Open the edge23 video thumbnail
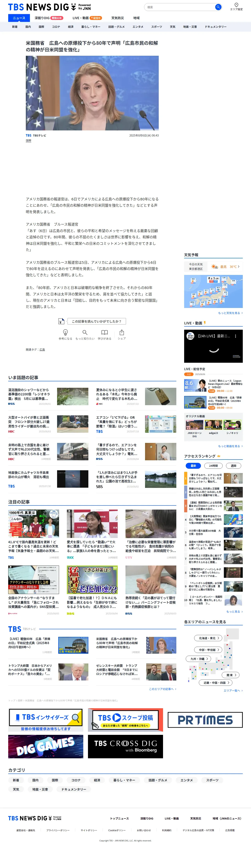Screen dimensions: 251x868 pyautogui.click(x=213, y=425)
